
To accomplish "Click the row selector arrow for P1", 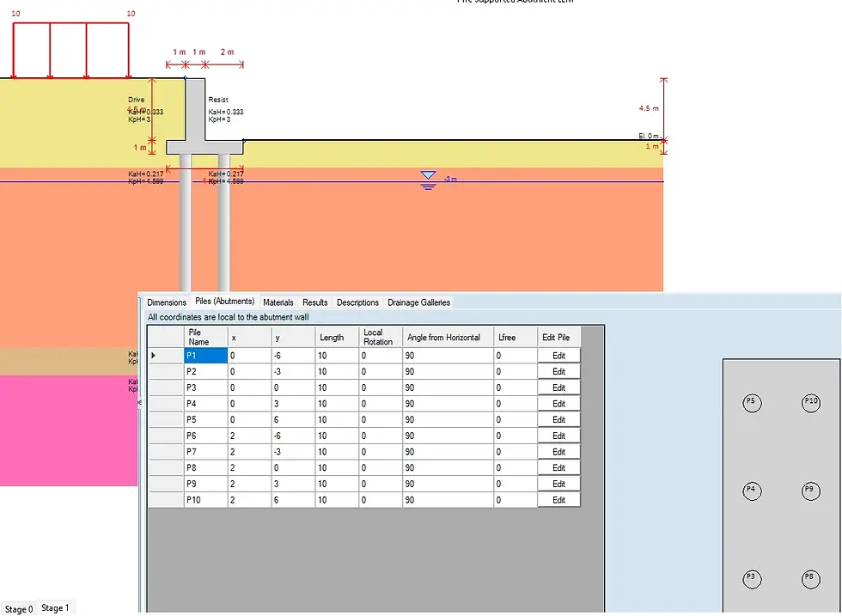I will [154, 356].
